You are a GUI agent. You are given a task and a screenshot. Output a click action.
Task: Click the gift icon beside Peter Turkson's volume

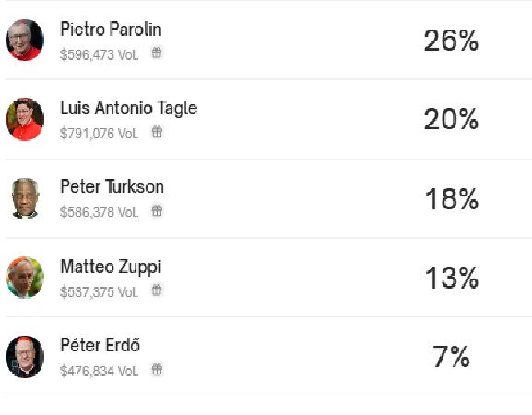[x=157, y=210]
